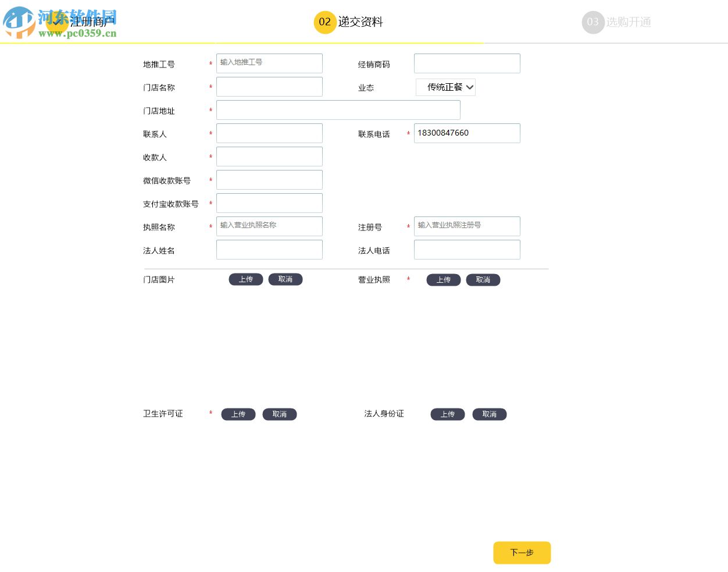Focus the 门店名称 store name field
Screen dimensions: 728x572
(269, 86)
